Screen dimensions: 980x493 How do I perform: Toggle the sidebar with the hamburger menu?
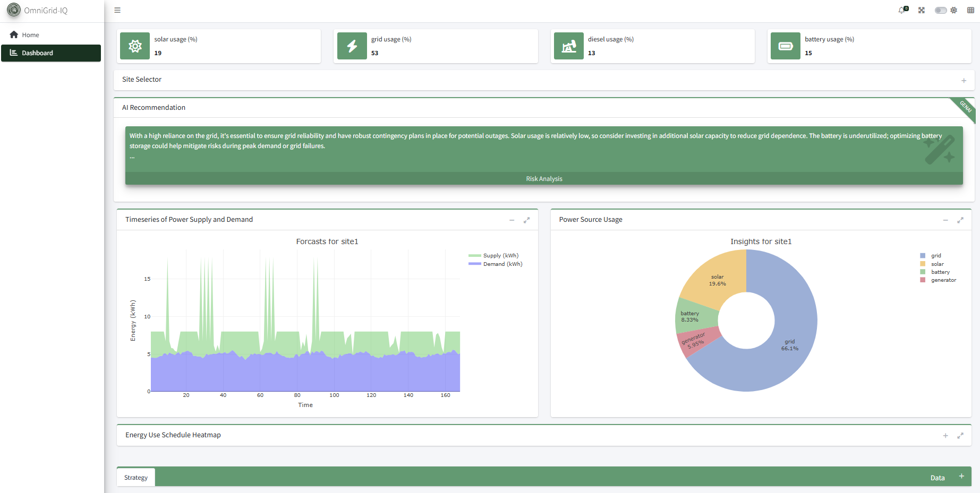[117, 10]
